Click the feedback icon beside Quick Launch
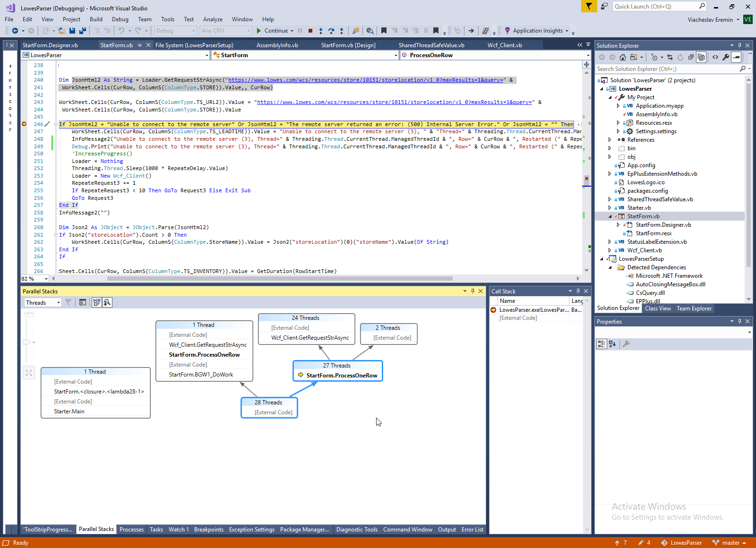The height and width of the screenshot is (548, 756). (604, 6)
